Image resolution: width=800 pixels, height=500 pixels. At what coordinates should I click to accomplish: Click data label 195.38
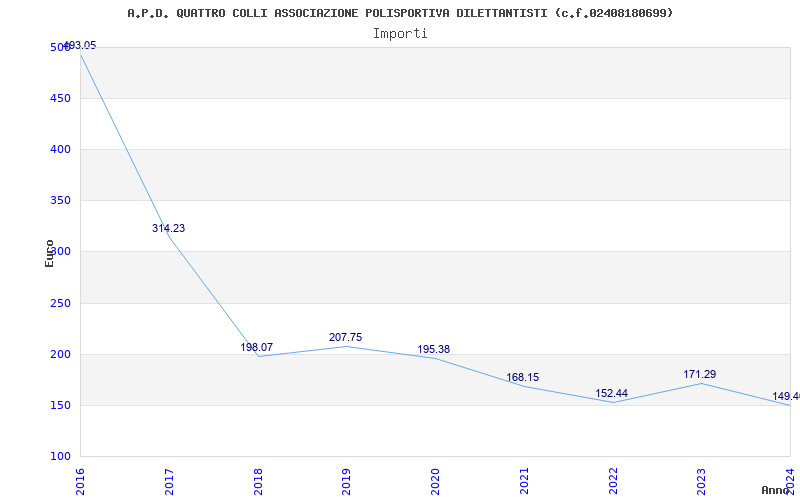(434, 349)
